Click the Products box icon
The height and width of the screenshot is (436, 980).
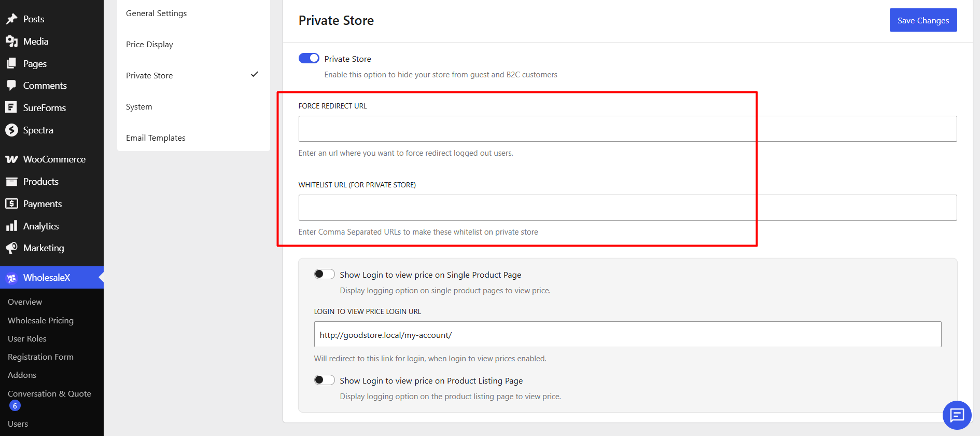click(11, 182)
